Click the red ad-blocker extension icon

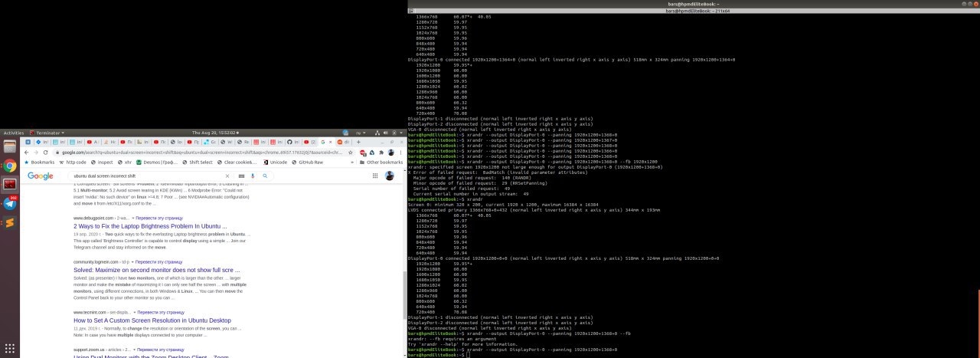coord(362,153)
